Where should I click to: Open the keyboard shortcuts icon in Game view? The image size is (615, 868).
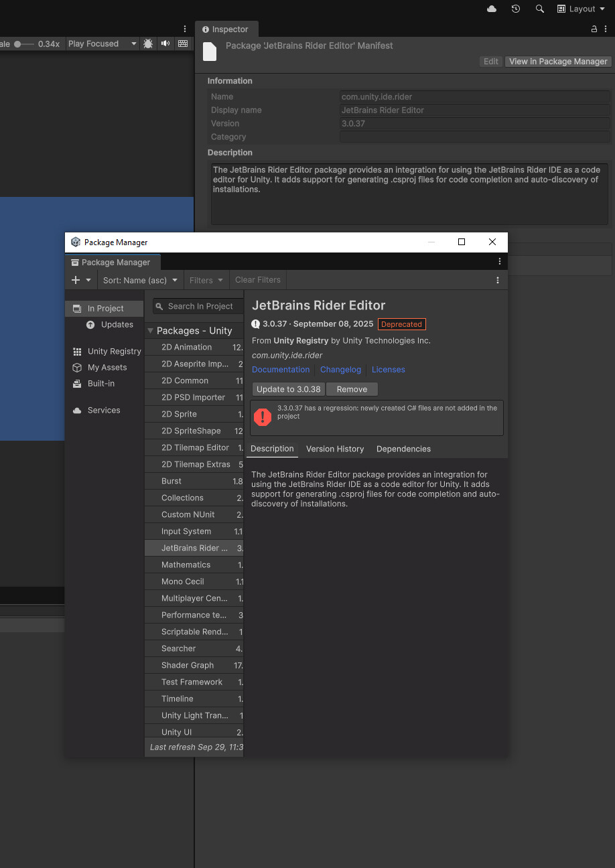click(183, 44)
